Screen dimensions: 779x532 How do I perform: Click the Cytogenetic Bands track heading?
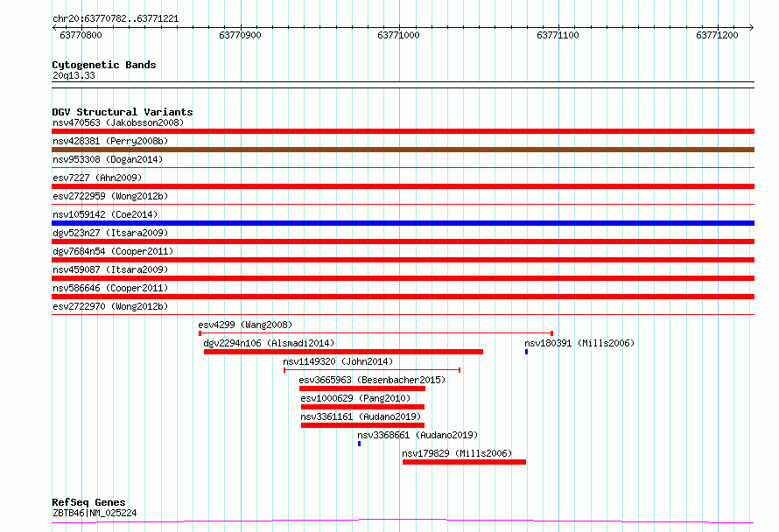click(x=104, y=65)
